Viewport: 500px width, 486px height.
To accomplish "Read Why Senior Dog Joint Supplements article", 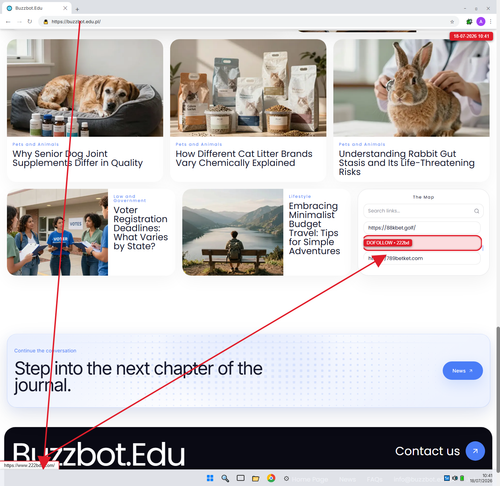I will pos(78,158).
